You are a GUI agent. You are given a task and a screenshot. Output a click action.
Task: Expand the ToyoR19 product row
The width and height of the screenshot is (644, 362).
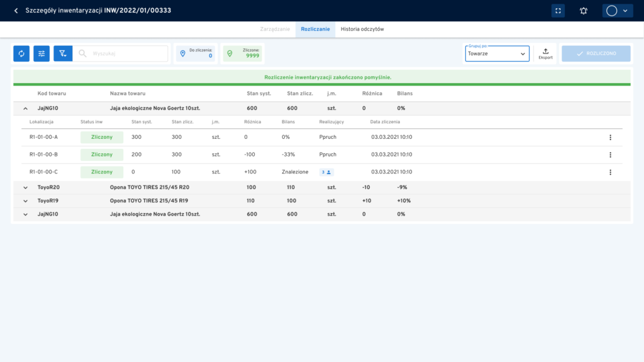tap(26, 201)
